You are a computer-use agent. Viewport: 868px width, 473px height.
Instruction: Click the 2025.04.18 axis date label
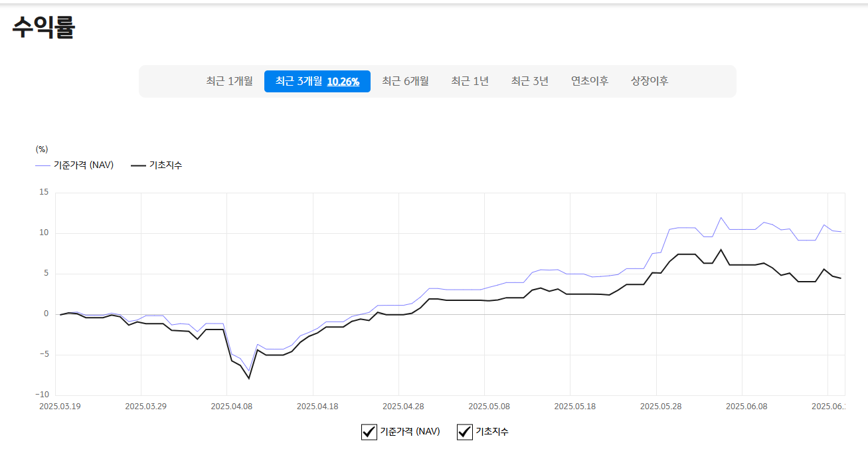coord(317,407)
